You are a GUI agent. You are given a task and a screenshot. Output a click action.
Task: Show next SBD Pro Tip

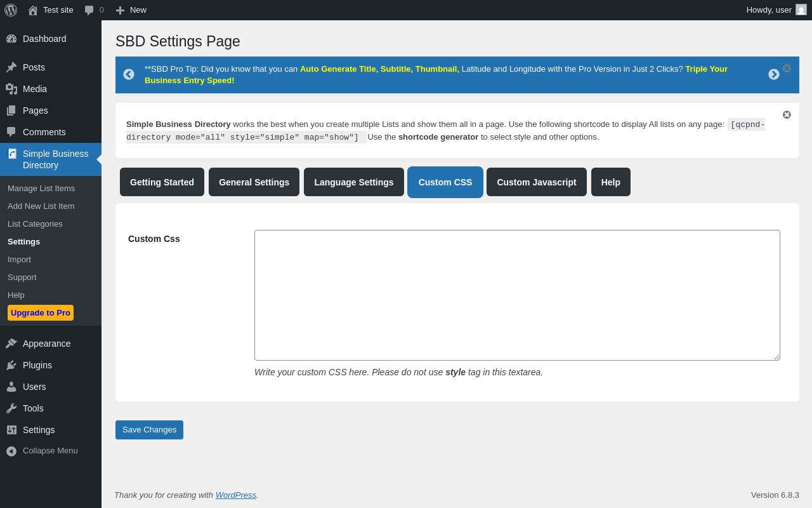tap(774, 74)
